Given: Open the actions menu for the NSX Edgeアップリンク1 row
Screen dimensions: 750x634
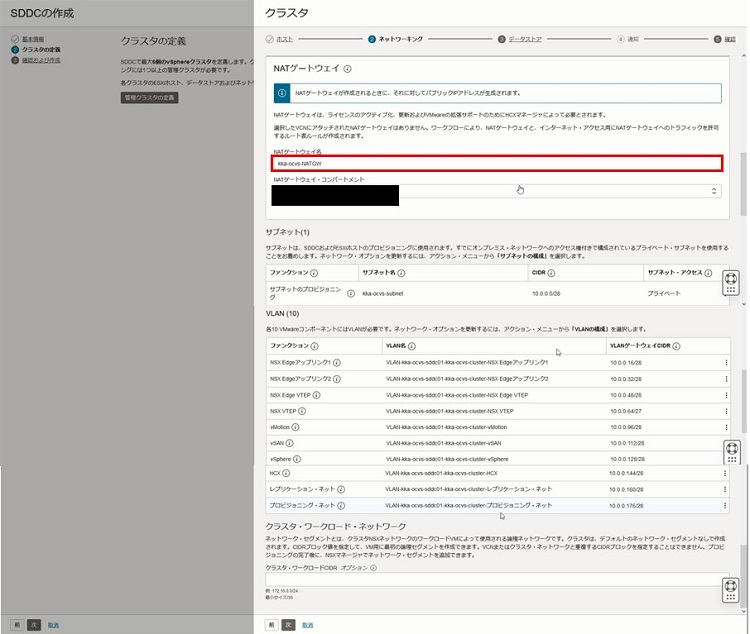Looking at the screenshot, I should pos(726,362).
